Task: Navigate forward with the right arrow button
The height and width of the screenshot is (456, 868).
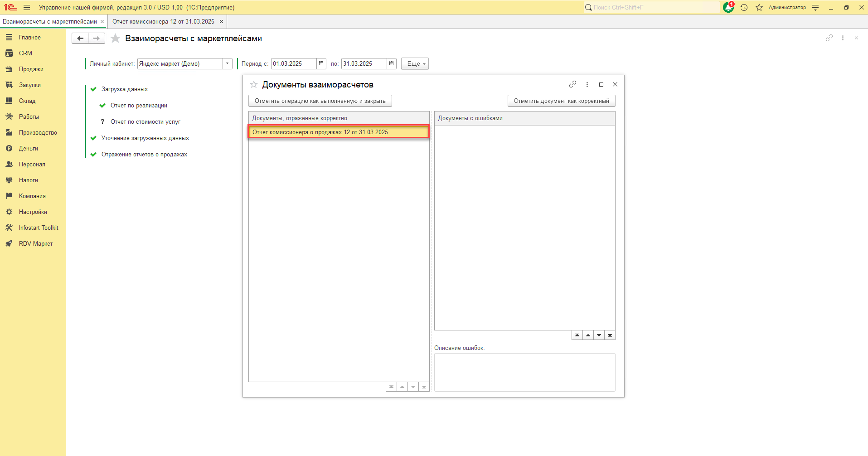Action: (97, 39)
